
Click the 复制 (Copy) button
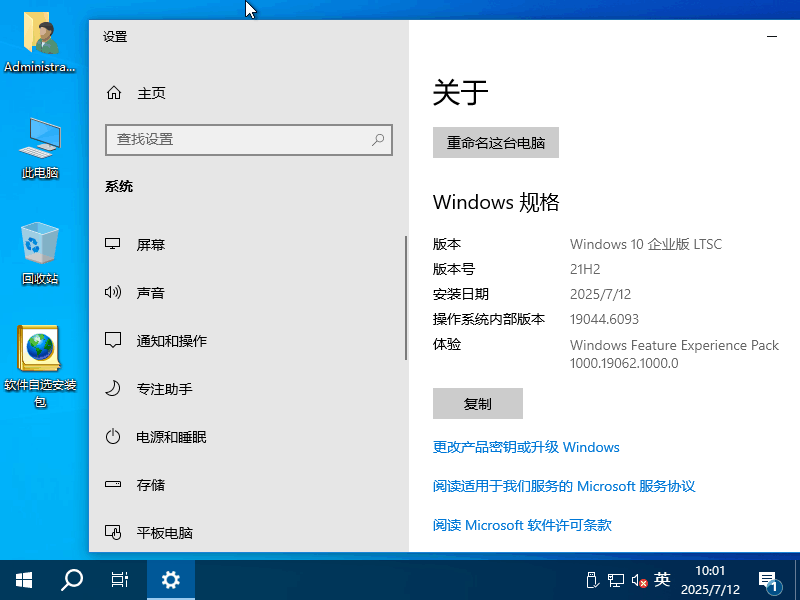coord(477,403)
